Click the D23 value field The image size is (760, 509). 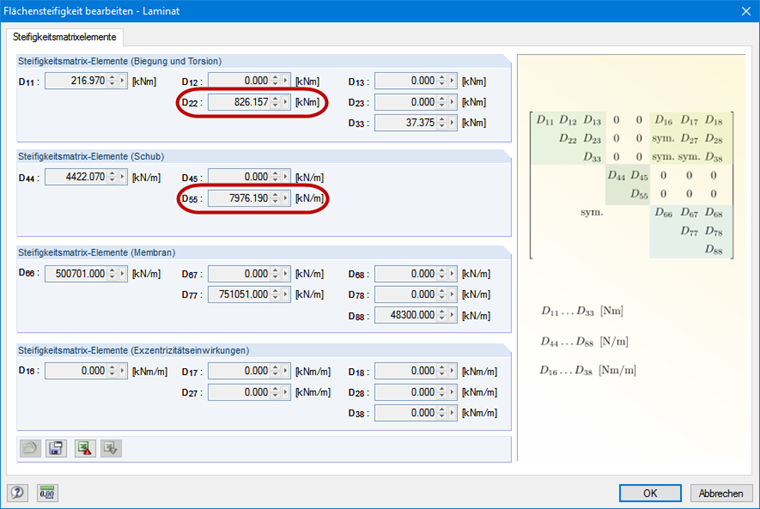click(406, 102)
